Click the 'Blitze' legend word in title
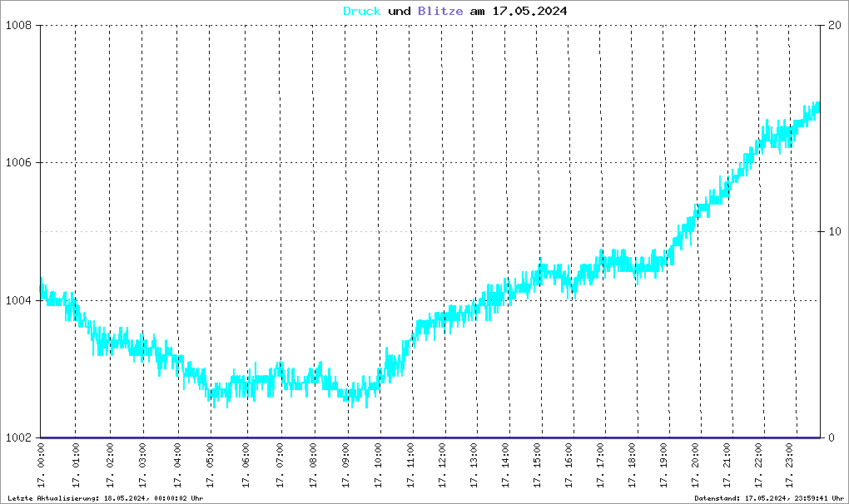The height and width of the screenshot is (504, 849). click(440, 11)
